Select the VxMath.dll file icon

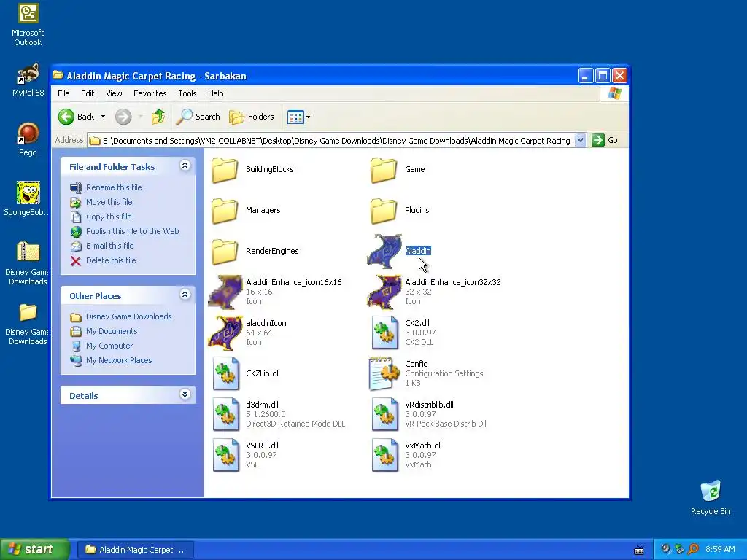pyautogui.click(x=385, y=456)
